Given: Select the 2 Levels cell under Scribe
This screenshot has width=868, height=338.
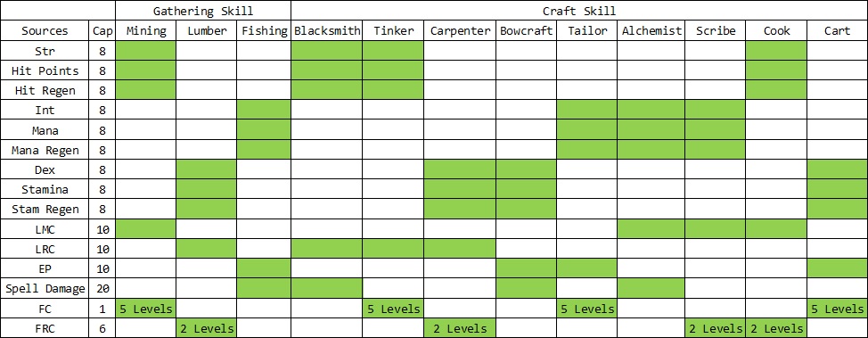Looking at the screenshot, I should (x=716, y=328).
